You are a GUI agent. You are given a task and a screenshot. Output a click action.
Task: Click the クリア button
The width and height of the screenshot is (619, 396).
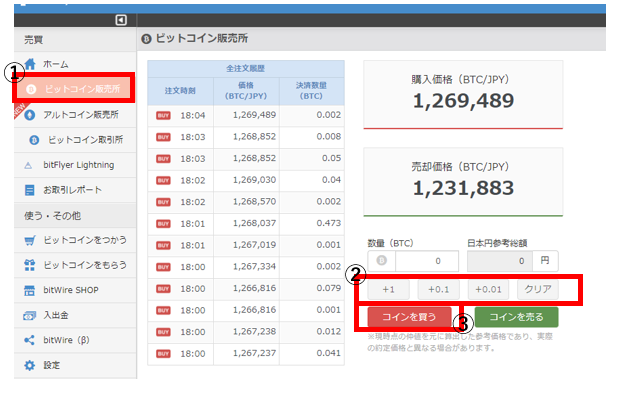[538, 290]
